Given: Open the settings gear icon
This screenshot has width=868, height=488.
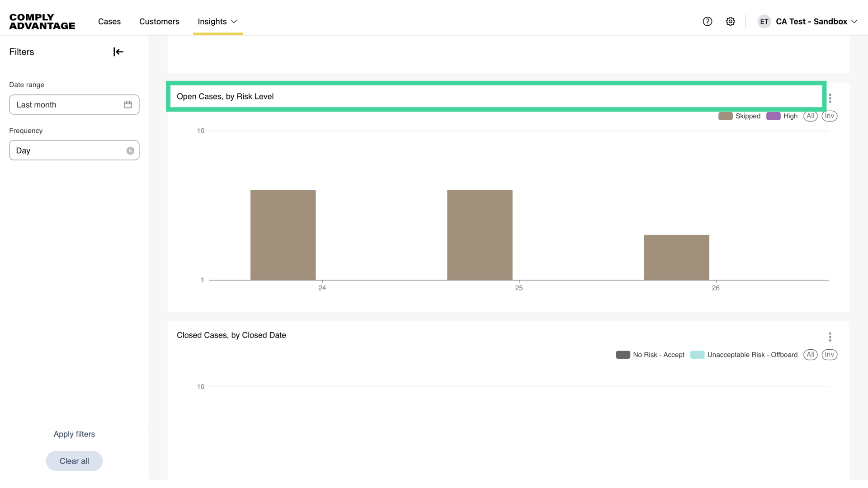Looking at the screenshot, I should tap(731, 21).
